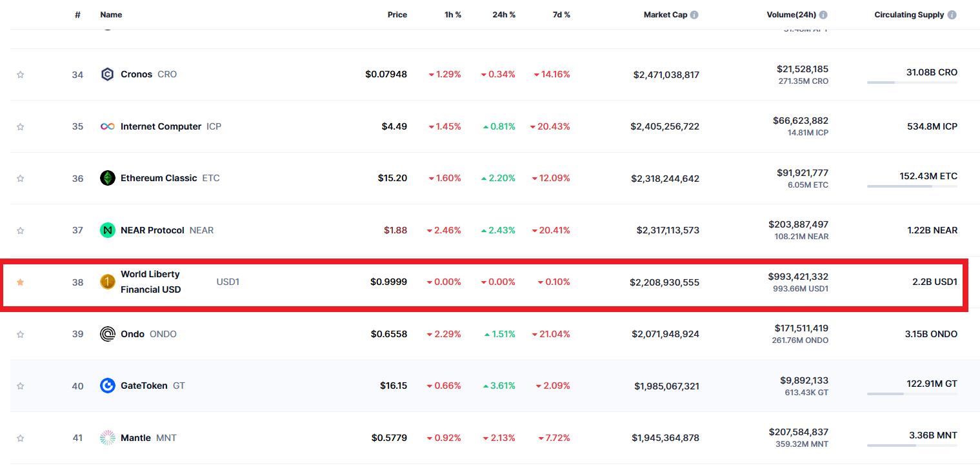This screenshot has height=470, width=980.
Task: Click Ethereum Classic supply progress bar
Action: (912, 186)
